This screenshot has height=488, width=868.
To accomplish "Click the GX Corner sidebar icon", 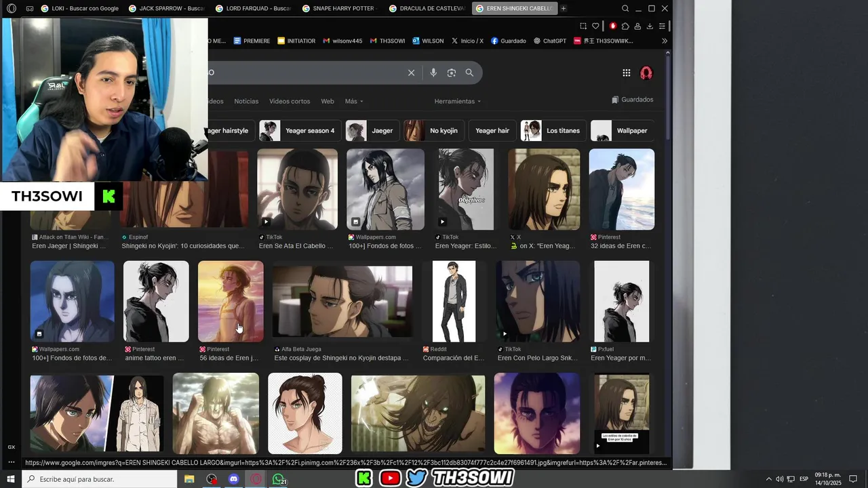I will click(x=11, y=447).
